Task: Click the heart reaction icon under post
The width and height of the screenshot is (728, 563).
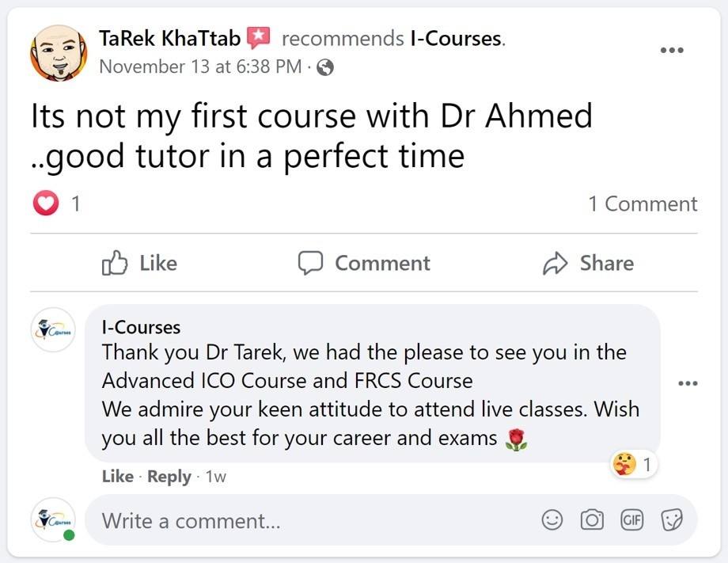Action: pyautogui.click(x=46, y=204)
